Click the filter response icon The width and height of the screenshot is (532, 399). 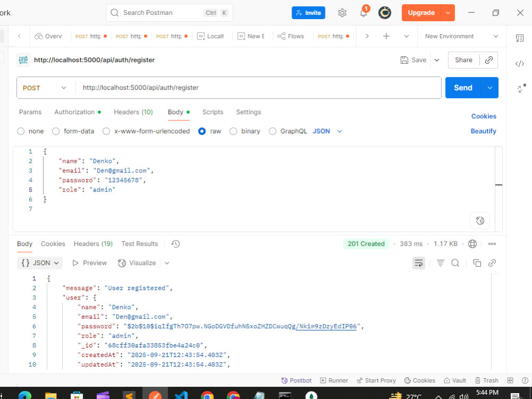pyautogui.click(x=440, y=263)
